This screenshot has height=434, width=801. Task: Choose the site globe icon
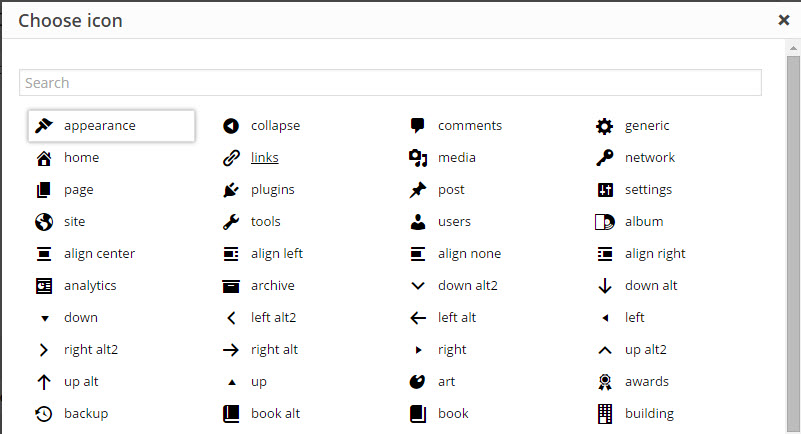click(x=44, y=222)
